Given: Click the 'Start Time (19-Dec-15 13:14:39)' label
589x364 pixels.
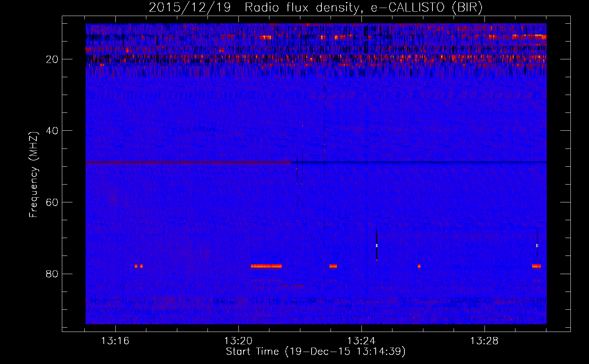Looking at the screenshot, I should tap(316, 352).
